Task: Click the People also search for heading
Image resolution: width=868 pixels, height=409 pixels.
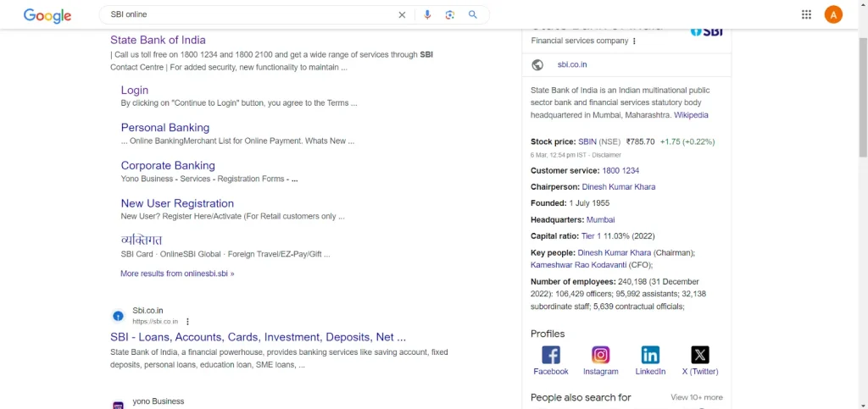Action: [x=581, y=397]
